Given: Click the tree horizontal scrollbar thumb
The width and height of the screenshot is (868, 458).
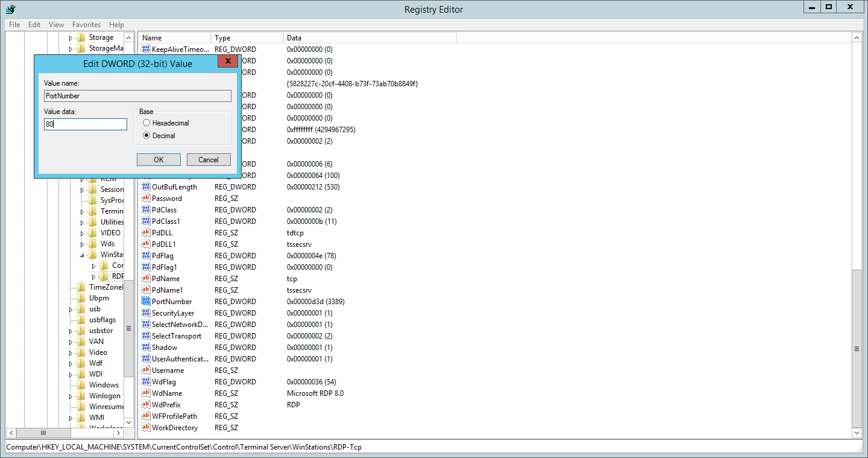Looking at the screenshot, I should click(x=43, y=433).
